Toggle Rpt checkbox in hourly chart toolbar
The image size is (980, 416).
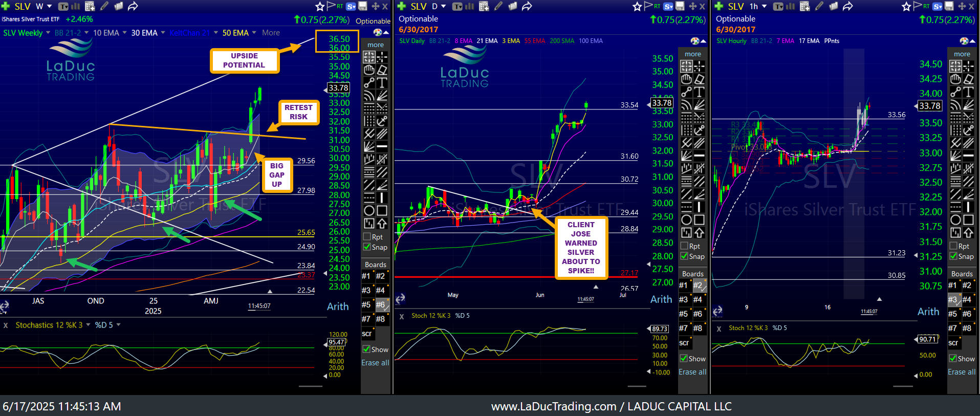[953, 246]
